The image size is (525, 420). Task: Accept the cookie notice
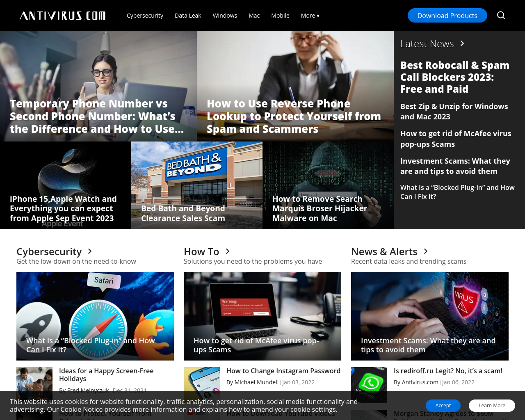coord(443,406)
